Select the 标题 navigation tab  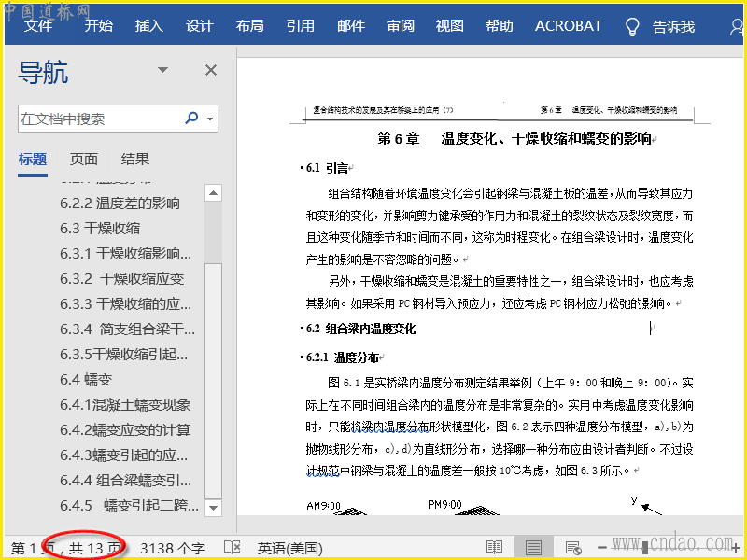[x=33, y=159]
